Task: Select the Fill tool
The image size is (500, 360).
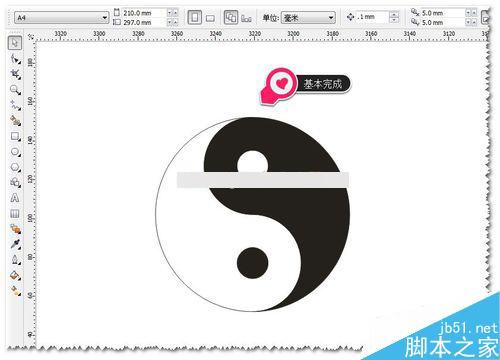Action: tap(15, 275)
